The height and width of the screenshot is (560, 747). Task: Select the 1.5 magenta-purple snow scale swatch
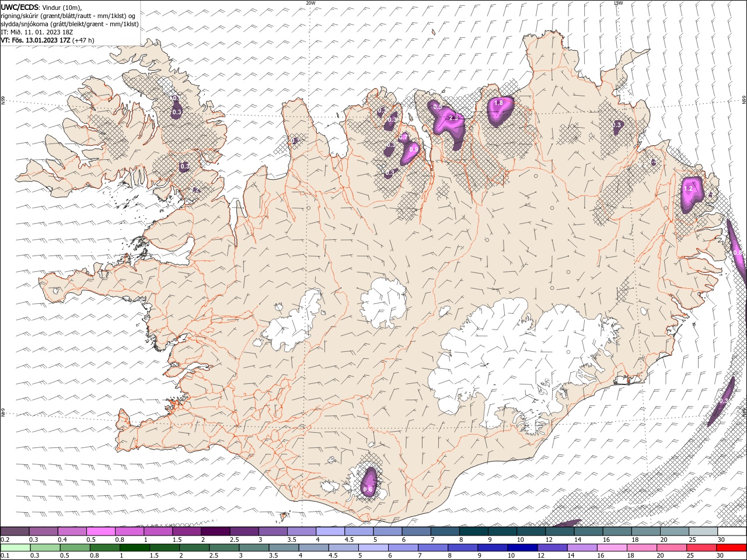pyautogui.click(x=187, y=531)
